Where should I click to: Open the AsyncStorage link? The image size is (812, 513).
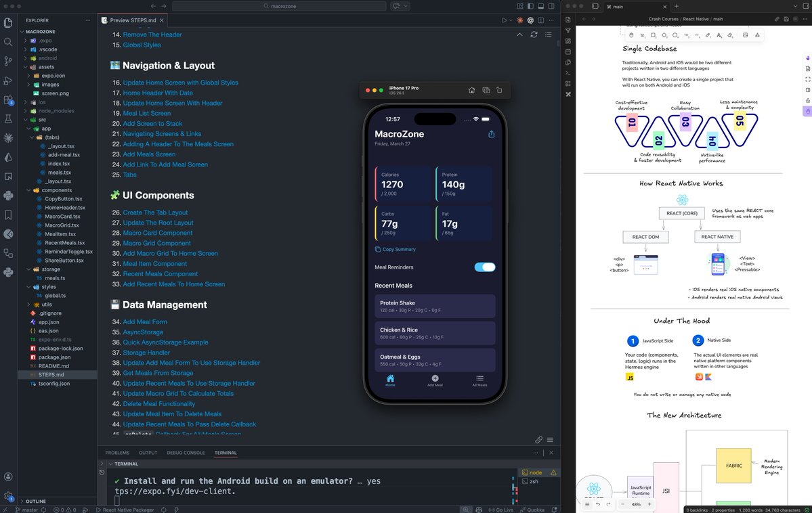point(143,332)
